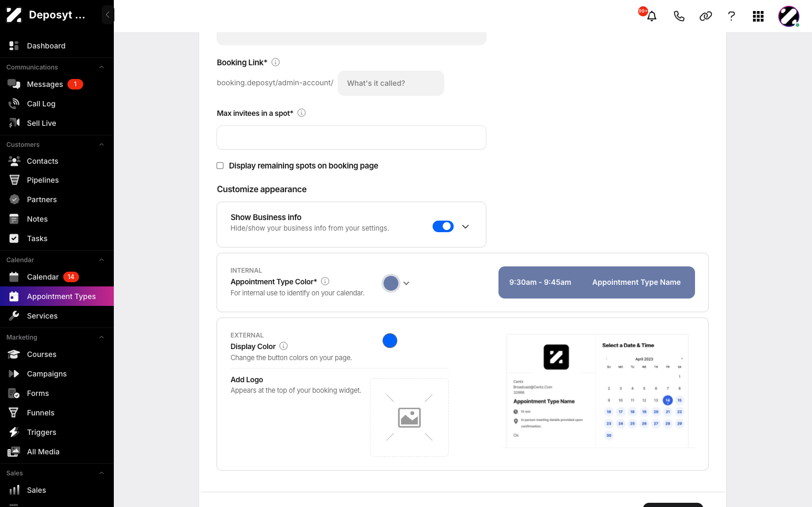The image size is (812, 507).
Task: Click Appointment Type Color info icon
Action: point(325,281)
